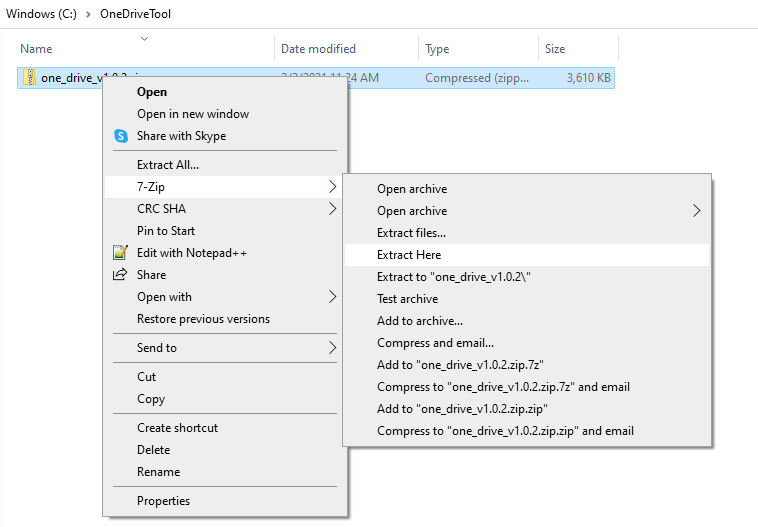This screenshot has width=758, height=527.
Task: Open the Open with entry
Action: click(x=225, y=297)
